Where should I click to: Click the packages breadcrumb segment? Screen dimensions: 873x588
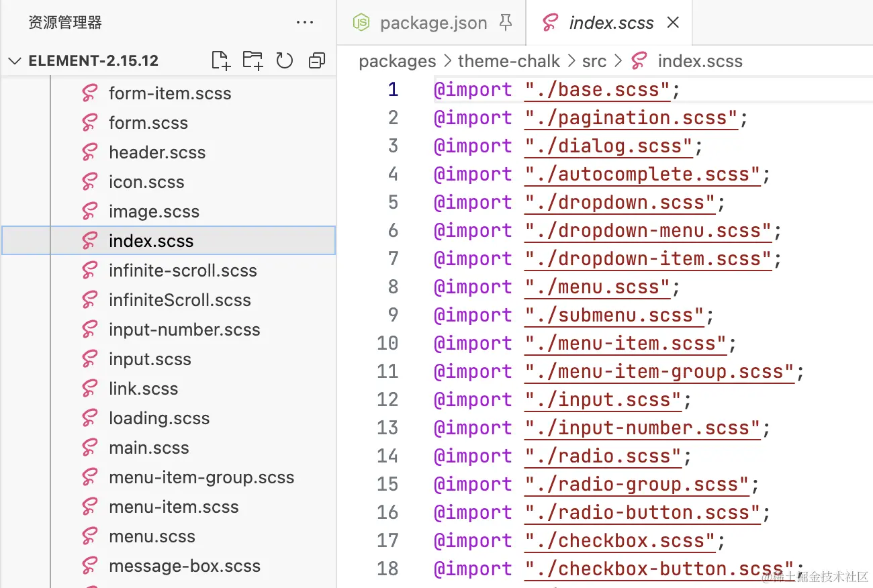[x=397, y=62]
